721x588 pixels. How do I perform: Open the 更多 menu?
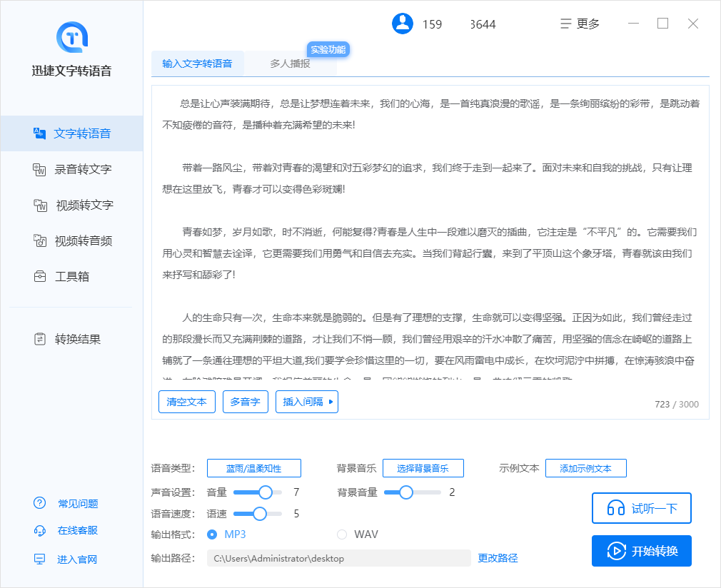580,24
